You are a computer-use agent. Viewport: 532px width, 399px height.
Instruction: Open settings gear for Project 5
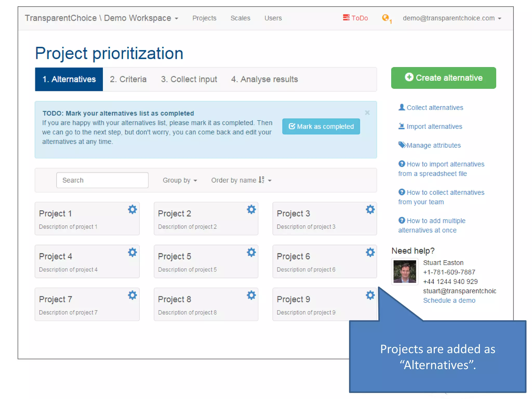[251, 252]
